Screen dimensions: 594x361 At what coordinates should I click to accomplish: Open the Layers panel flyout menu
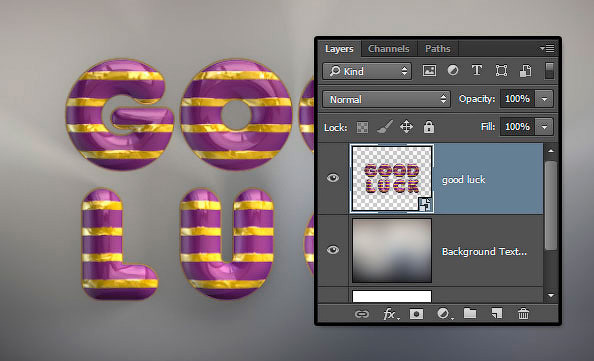pos(547,48)
